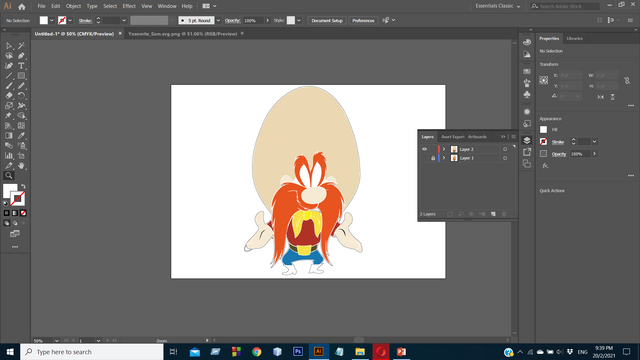Open the Layers panel icon in dock
Screen dimensions: 640x360
527,140
